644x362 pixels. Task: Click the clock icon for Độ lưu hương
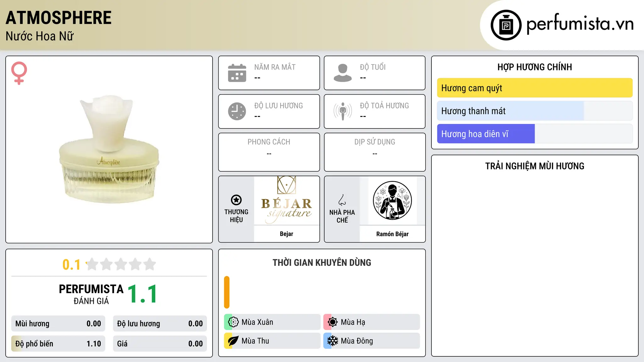237,111
